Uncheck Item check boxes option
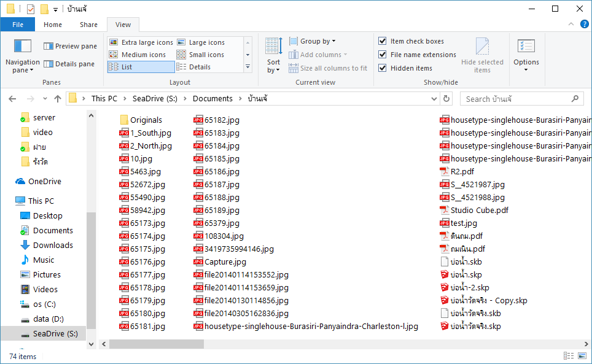Viewport: 592px width, 364px height. (x=383, y=41)
